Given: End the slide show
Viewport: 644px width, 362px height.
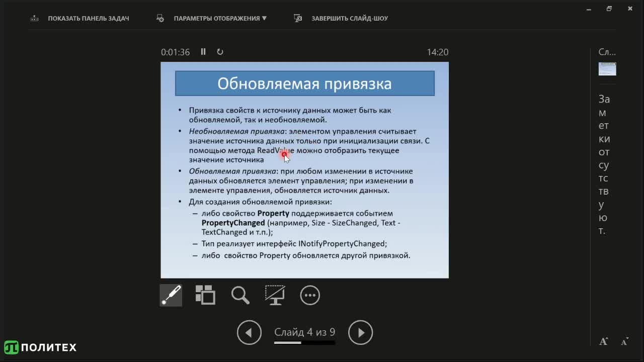Looking at the screenshot, I should coord(341,18).
